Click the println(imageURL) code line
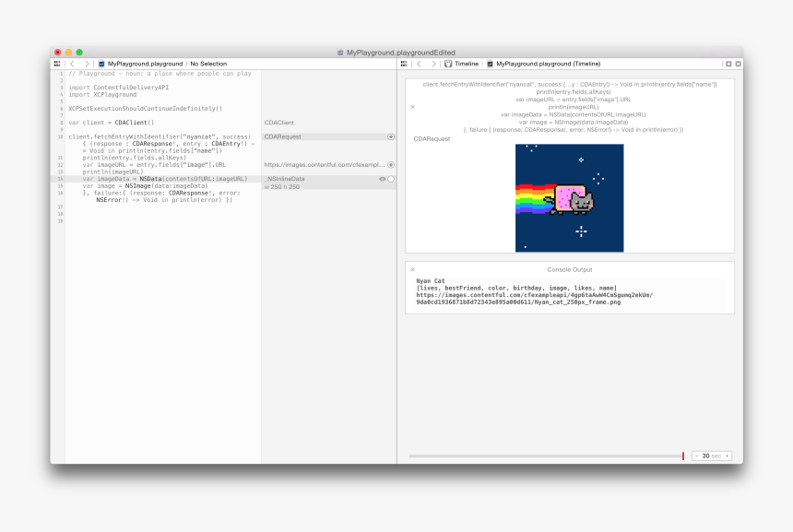The image size is (793, 532). tap(112, 171)
